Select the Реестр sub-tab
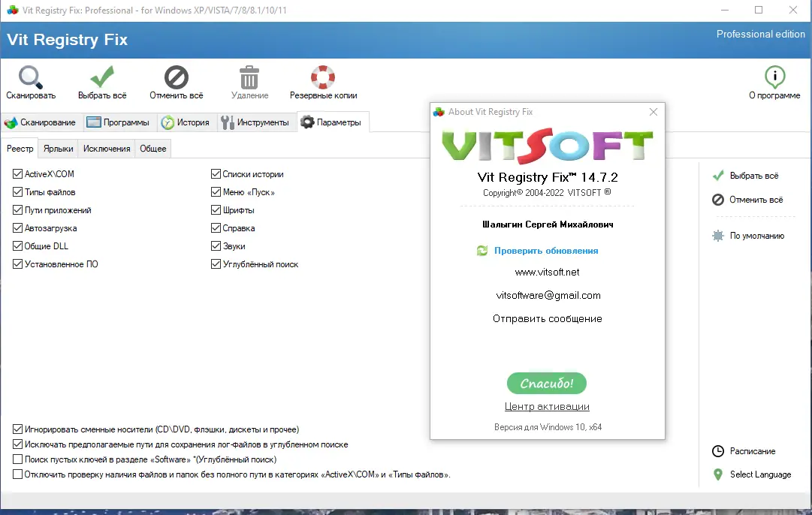The height and width of the screenshot is (515, 812). point(20,149)
